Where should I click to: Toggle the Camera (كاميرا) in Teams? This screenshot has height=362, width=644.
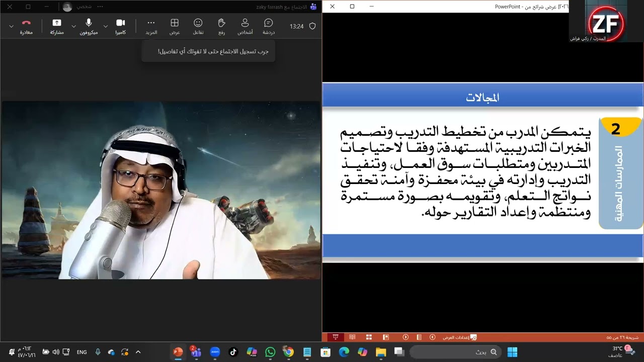pyautogui.click(x=120, y=26)
